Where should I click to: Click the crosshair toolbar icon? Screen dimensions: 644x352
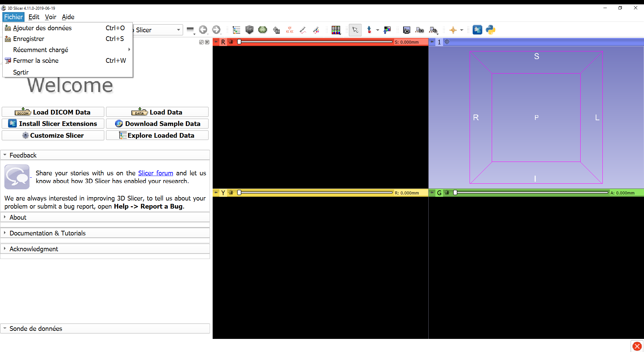tap(453, 30)
